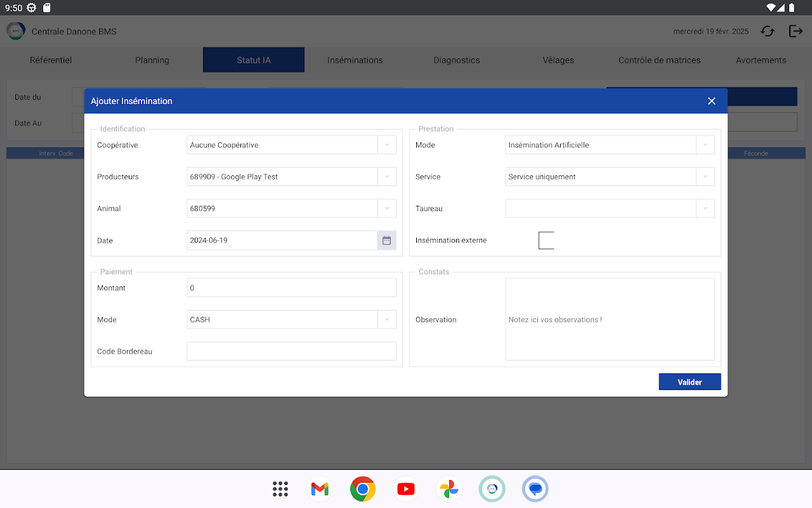Open the calendar date picker icon
The image size is (812, 508).
click(386, 241)
